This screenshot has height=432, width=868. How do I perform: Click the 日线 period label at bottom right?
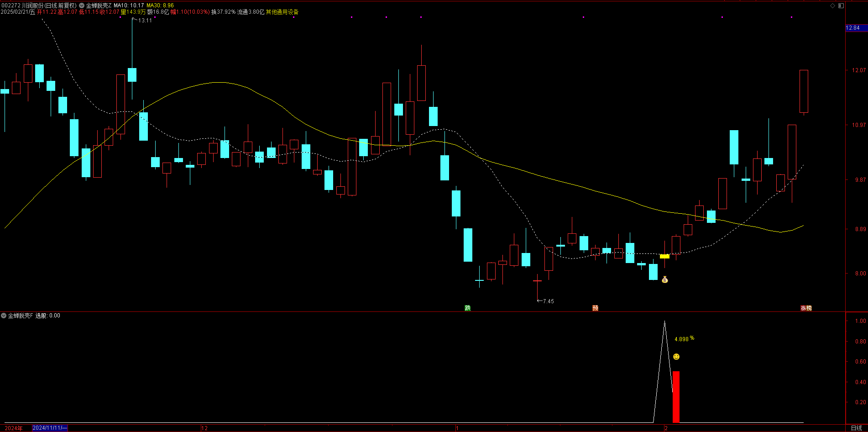[857, 428]
